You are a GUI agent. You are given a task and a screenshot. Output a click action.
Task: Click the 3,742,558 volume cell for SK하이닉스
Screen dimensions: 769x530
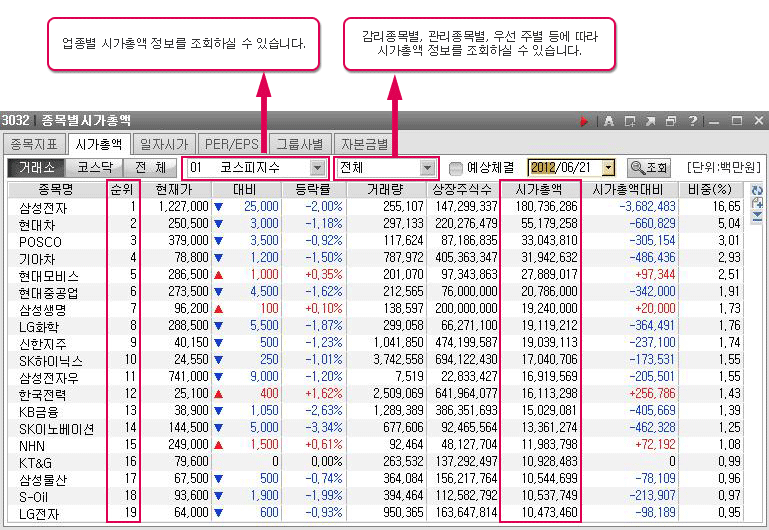click(398, 359)
